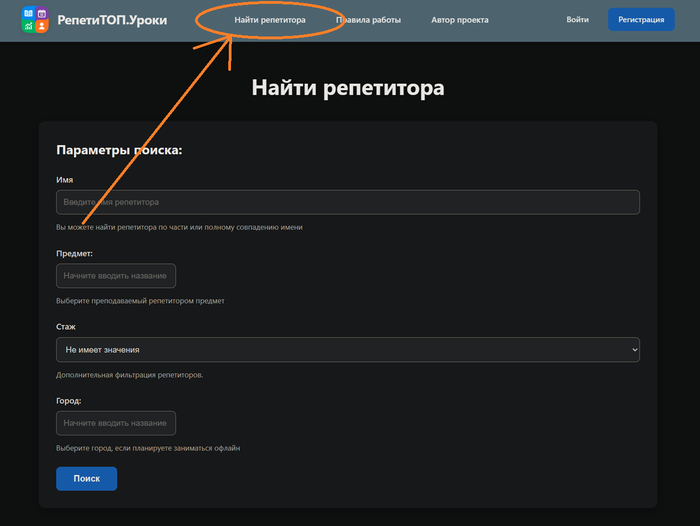Click the Город: field label

[69, 401]
